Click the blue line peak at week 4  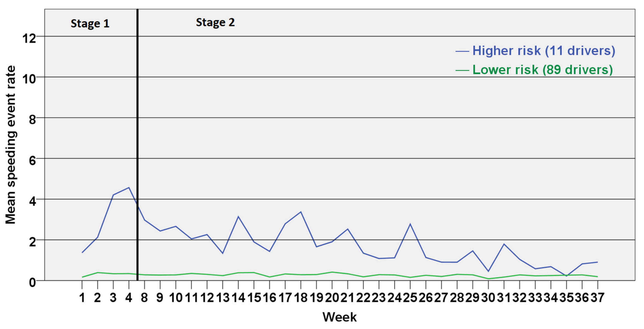[x=129, y=187]
